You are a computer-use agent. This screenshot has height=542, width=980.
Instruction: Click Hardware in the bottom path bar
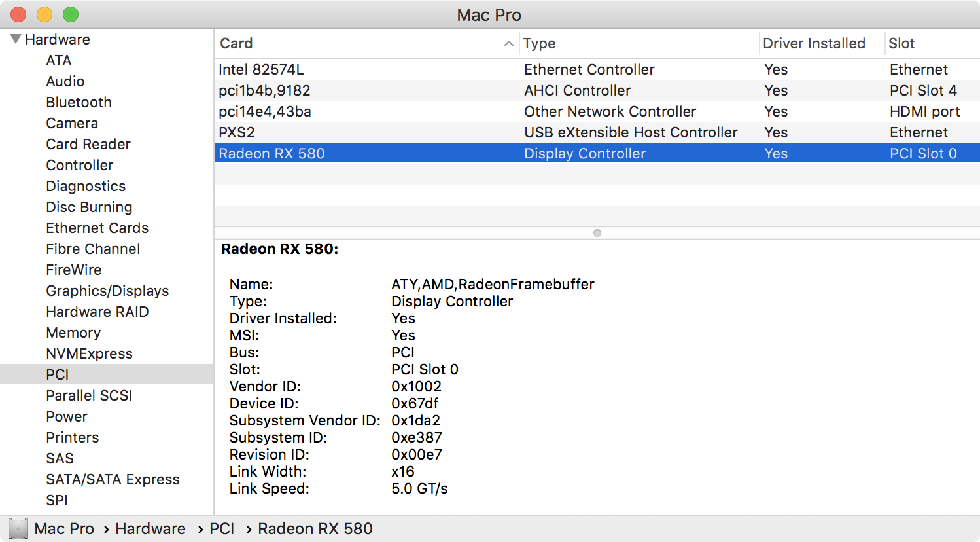(x=150, y=528)
